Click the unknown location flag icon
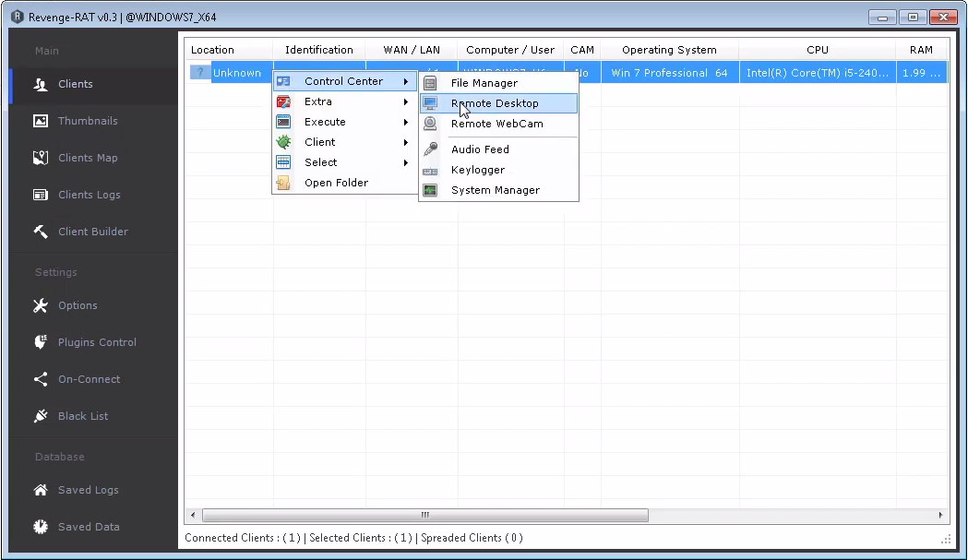 point(200,72)
